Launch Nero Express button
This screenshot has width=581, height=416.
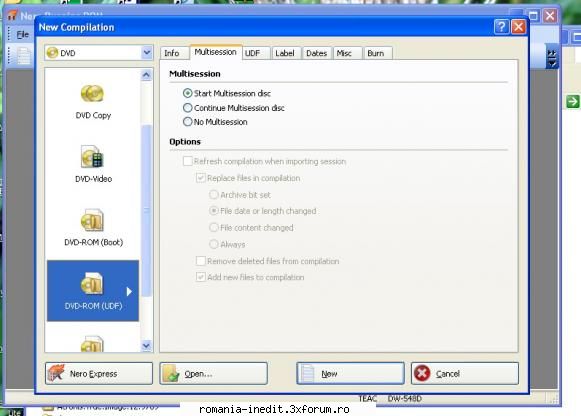point(99,373)
